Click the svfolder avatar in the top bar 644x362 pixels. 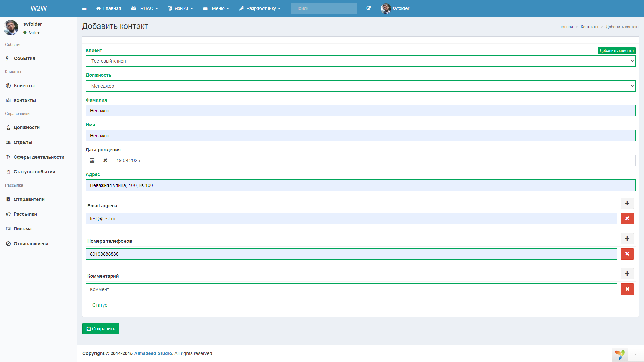[x=386, y=8]
